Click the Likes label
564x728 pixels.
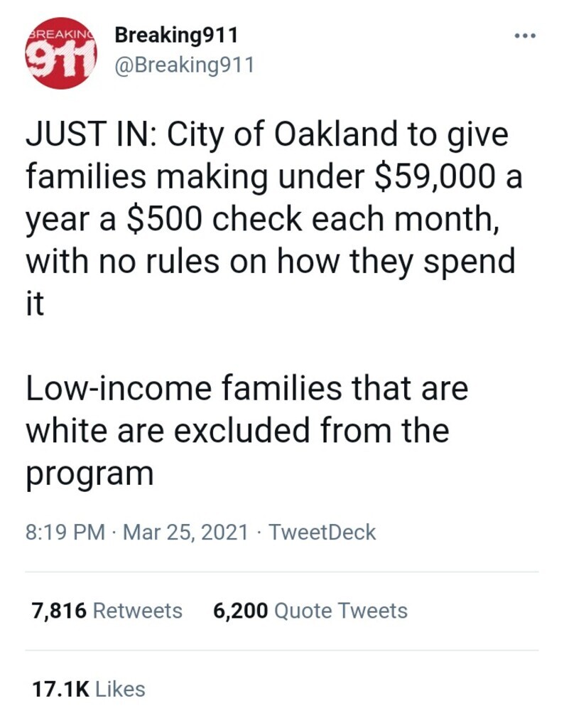119,689
